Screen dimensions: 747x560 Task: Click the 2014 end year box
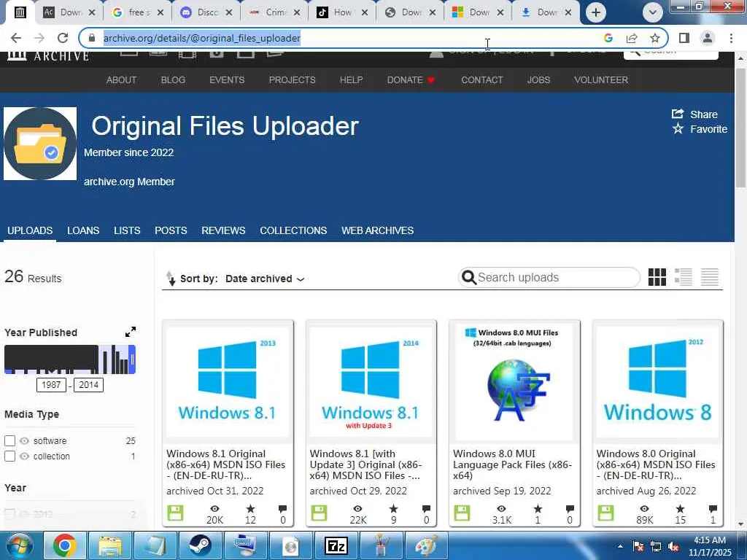(88, 385)
